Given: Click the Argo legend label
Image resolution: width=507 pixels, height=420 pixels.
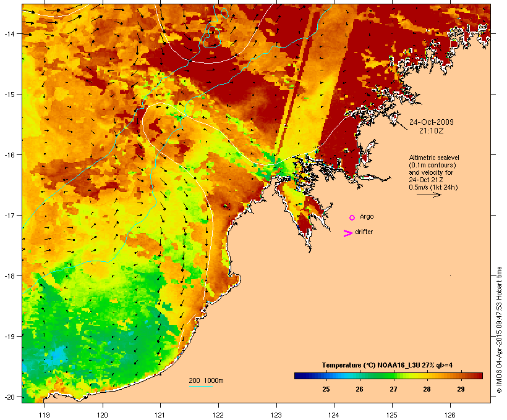Looking at the screenshot, I should [367, 216].
